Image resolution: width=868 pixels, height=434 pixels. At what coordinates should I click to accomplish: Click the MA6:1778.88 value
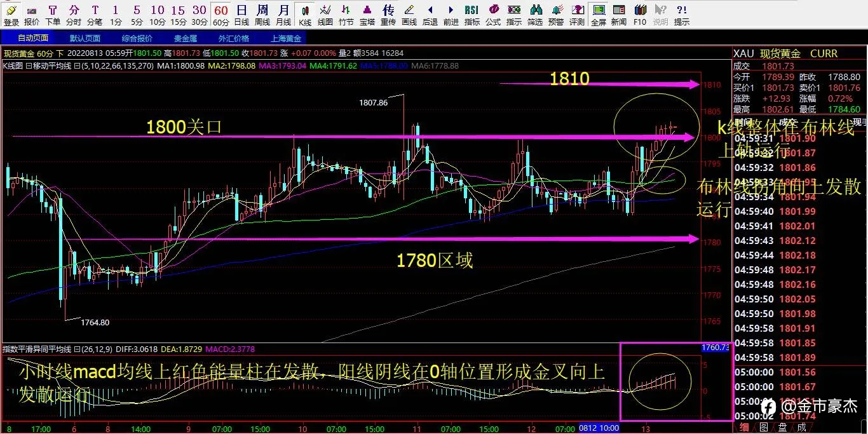(x=435, y=65)
